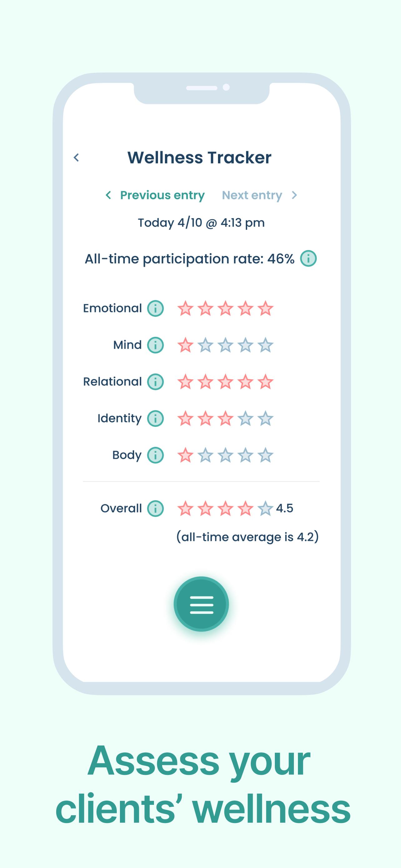Go to Previous entry
This screenshot has height=868, width=401.
[162, 195]
